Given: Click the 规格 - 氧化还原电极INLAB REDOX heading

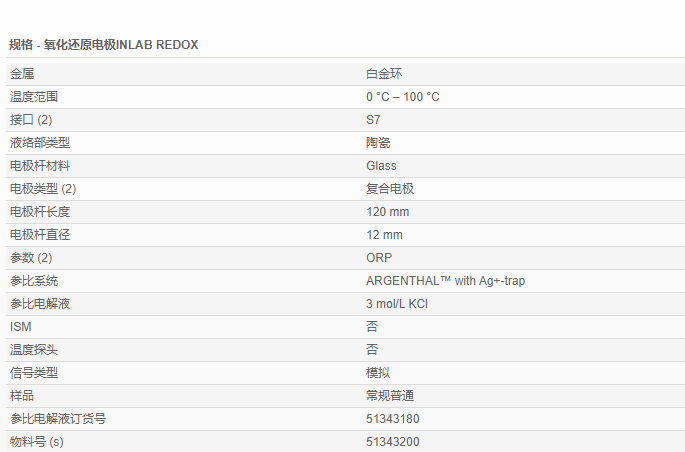Looking at the screenshot, I should point(104,45).
